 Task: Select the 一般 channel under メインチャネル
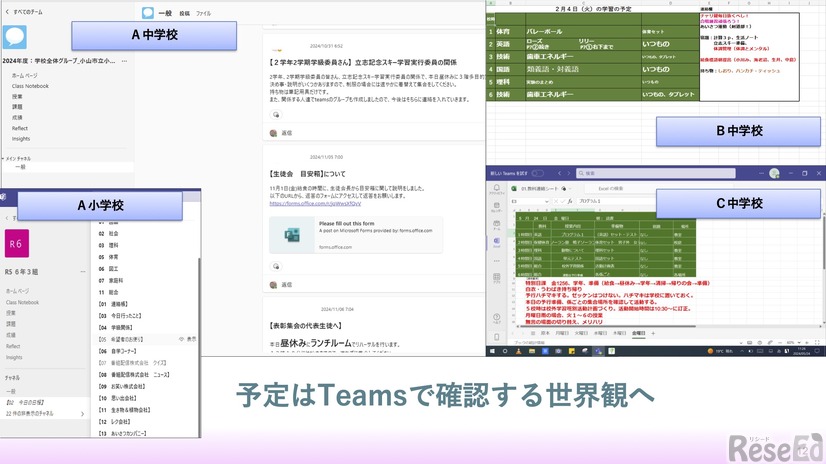click(67, 167)
